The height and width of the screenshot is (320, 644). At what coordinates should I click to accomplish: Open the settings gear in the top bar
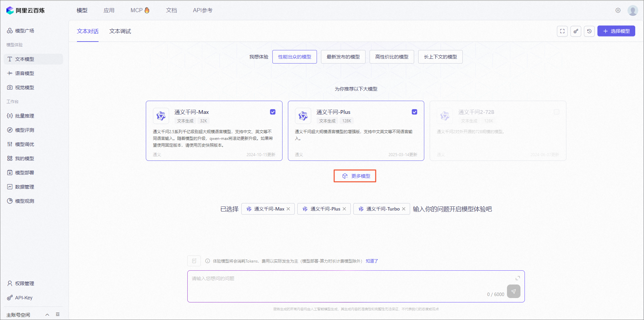(618, 10)
